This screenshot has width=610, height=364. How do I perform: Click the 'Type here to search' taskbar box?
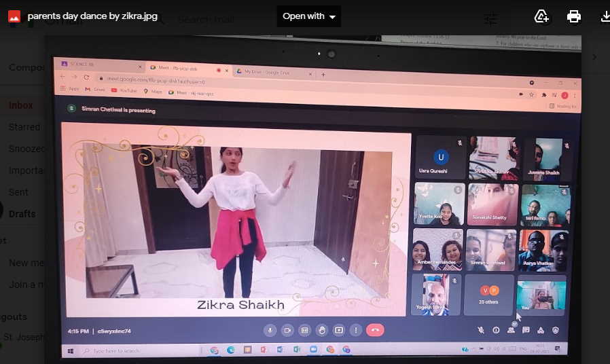click(142, 351)
